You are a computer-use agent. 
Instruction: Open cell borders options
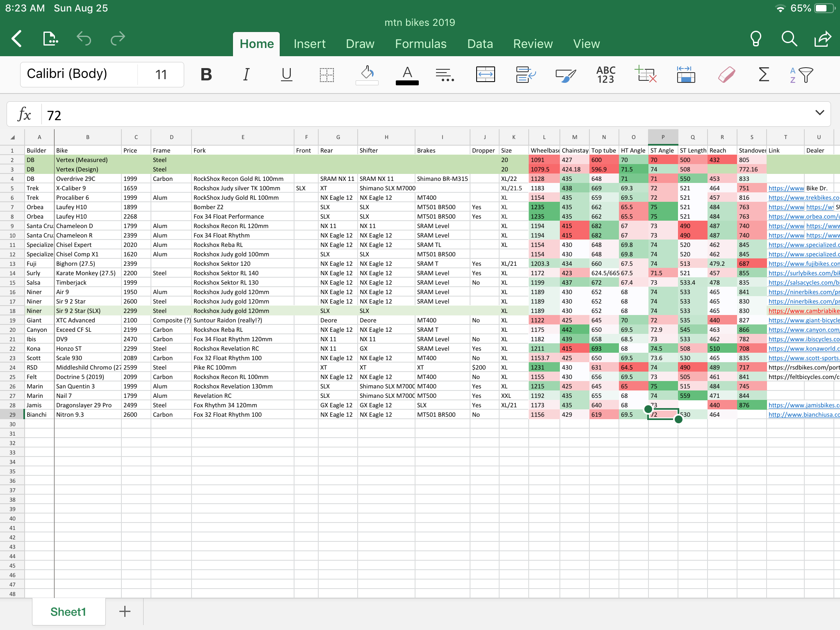pos(327,75)
